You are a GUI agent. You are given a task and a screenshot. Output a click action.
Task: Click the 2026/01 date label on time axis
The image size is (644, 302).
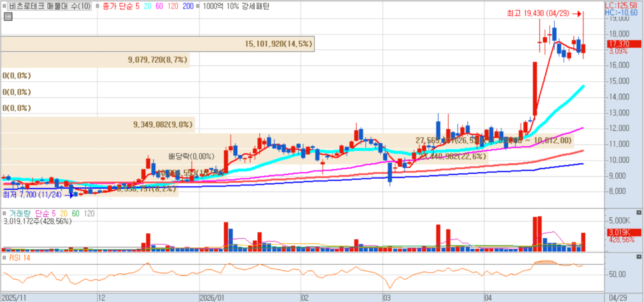click(x=213, y=297)
